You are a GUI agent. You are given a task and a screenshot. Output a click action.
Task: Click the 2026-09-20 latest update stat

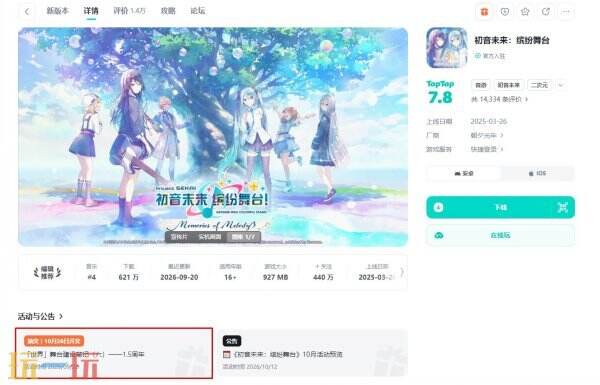tap(179, 272)
